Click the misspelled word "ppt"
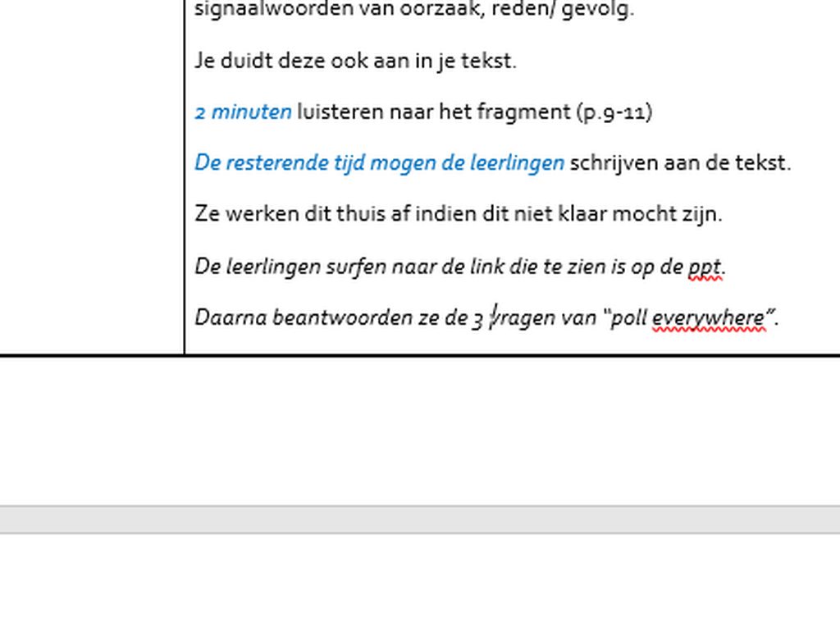This screenshot has height=630, width=840. [x=705, y=267]
